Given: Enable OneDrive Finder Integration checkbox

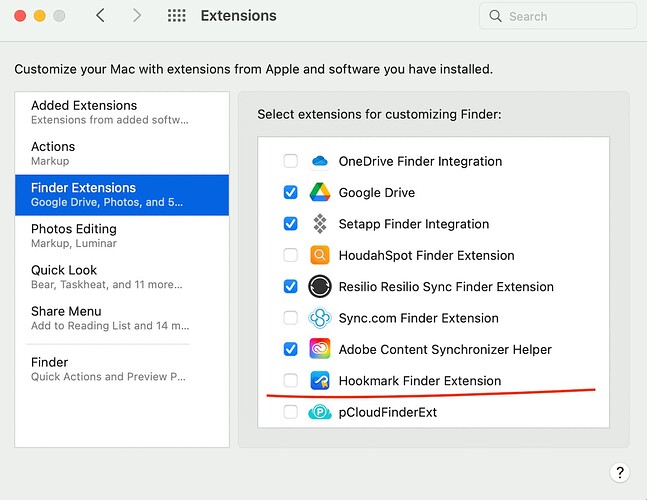Looking at the screenshot, I should coord(290,161).
